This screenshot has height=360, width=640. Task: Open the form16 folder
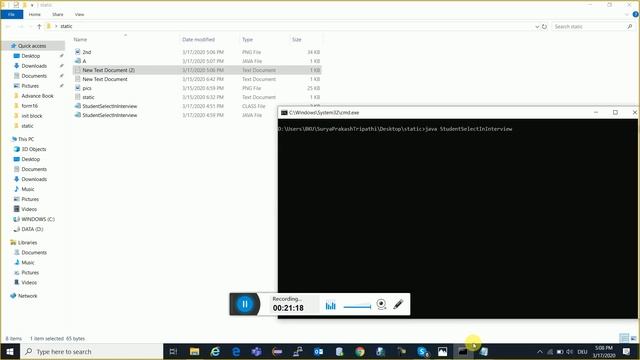click(29, 106)
